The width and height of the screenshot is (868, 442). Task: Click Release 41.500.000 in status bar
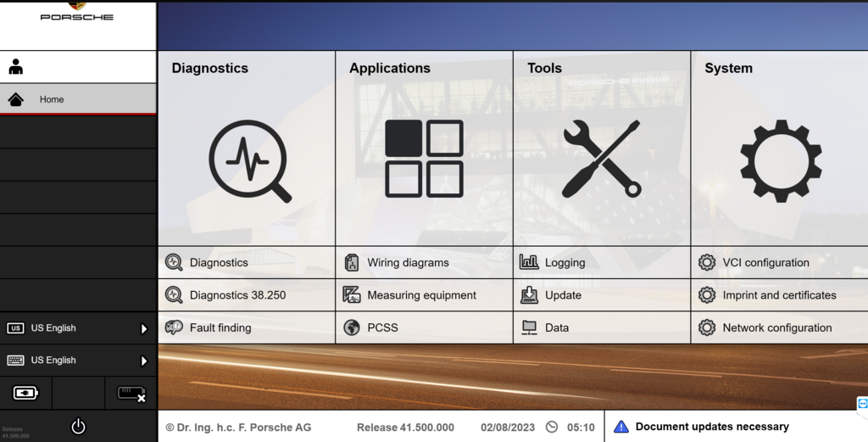pyautogui.click(x=405, y=427)
